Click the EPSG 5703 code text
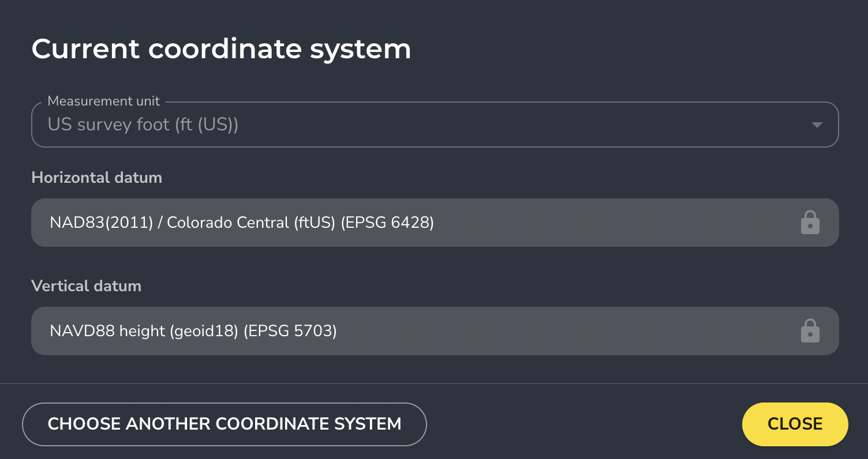868x459 pixels. coord(290,331)
